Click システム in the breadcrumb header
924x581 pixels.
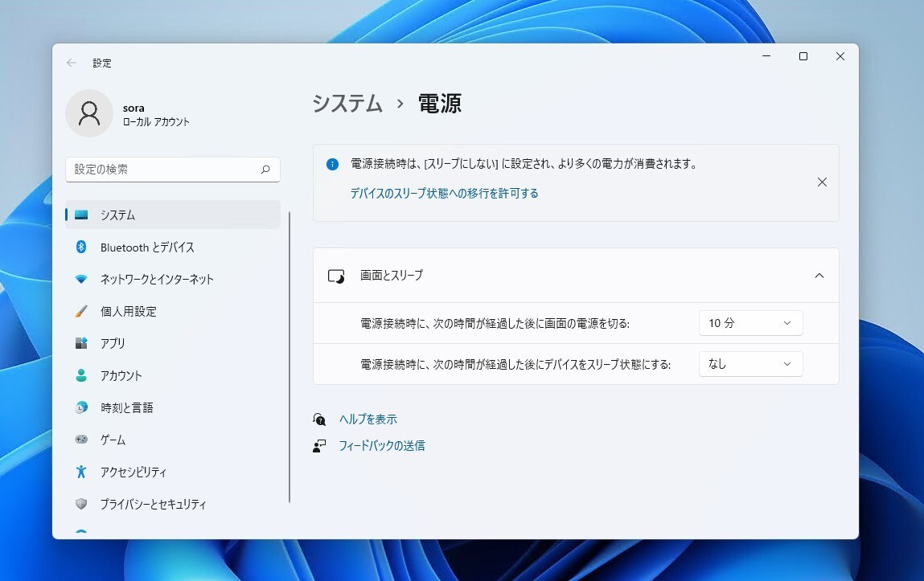[347, 104]
